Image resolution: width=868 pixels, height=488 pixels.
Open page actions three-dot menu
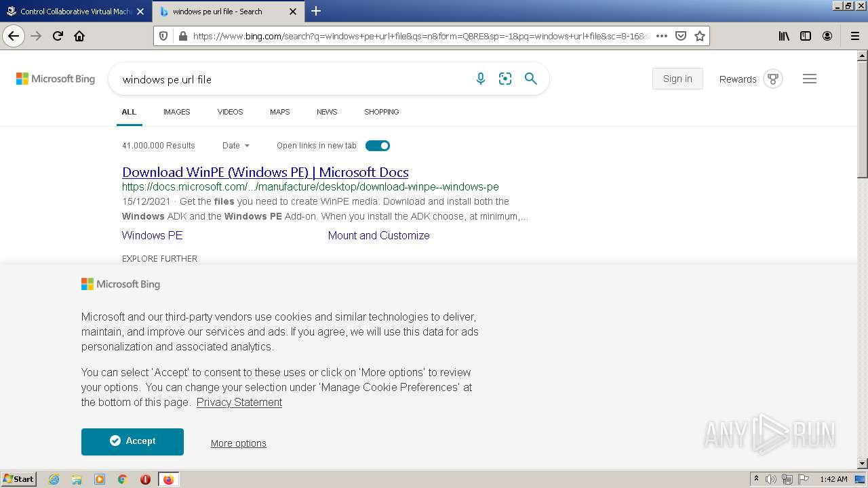pos(662,36)
